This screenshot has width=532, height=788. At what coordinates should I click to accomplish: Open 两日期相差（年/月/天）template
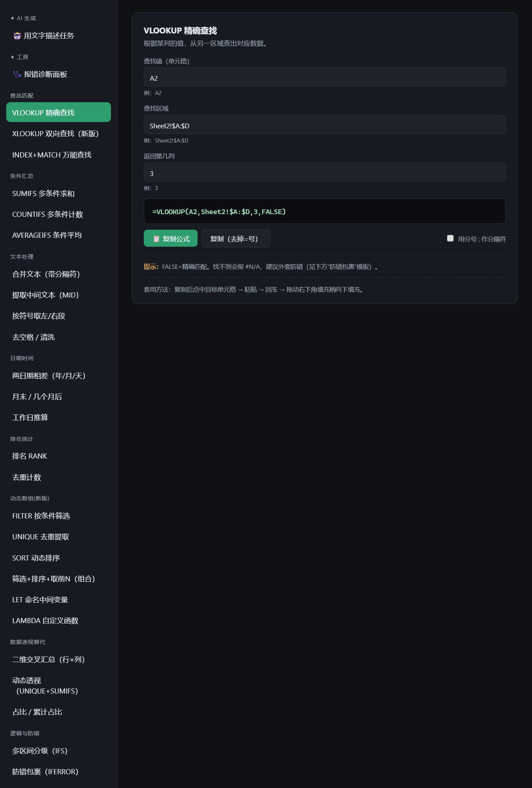tap(59, 376)
